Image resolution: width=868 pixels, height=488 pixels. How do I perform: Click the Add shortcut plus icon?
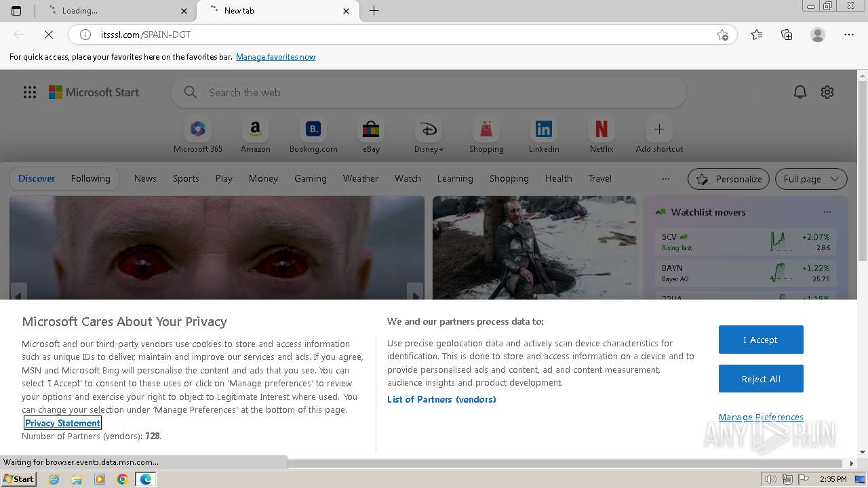[659, 129]
